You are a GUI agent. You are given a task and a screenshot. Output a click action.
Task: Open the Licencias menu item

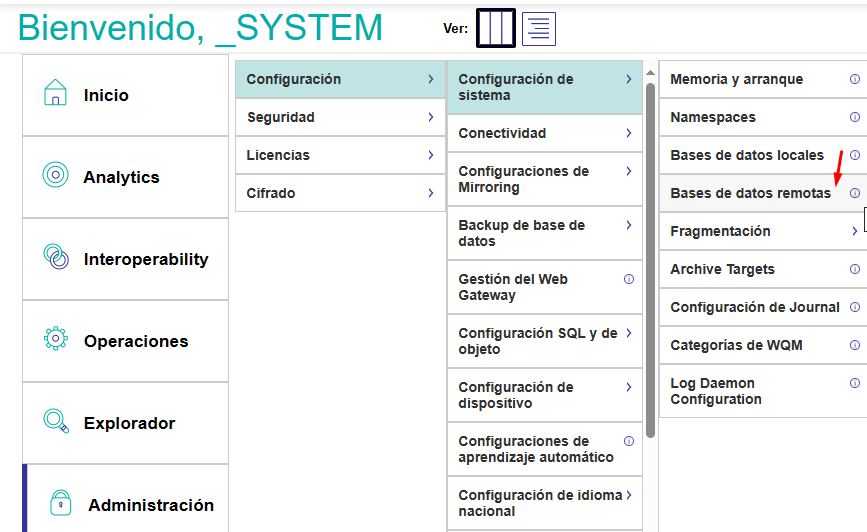tap(279, 155)
